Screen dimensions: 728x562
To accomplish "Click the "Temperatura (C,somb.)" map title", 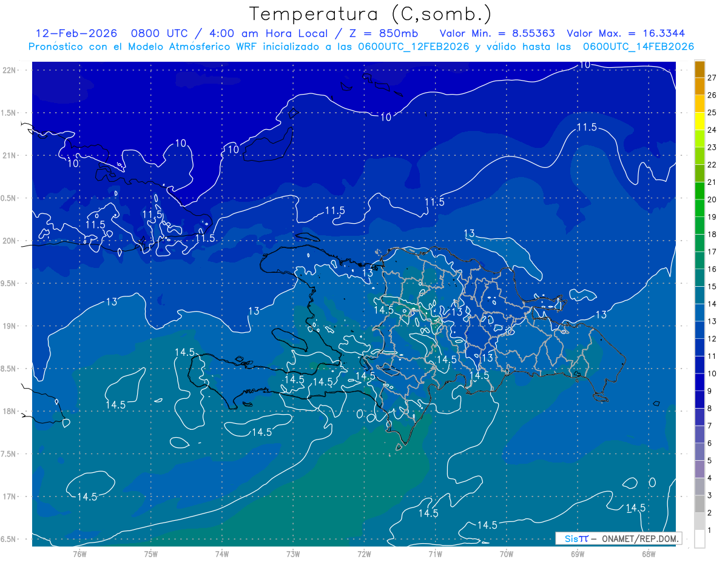I will pyautogui.click(x=371, y=15).
